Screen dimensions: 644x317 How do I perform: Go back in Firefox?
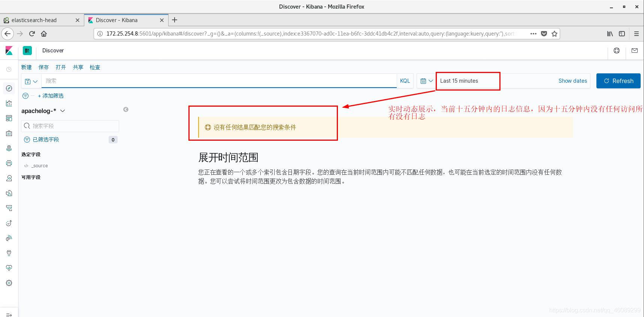[7, 34]
